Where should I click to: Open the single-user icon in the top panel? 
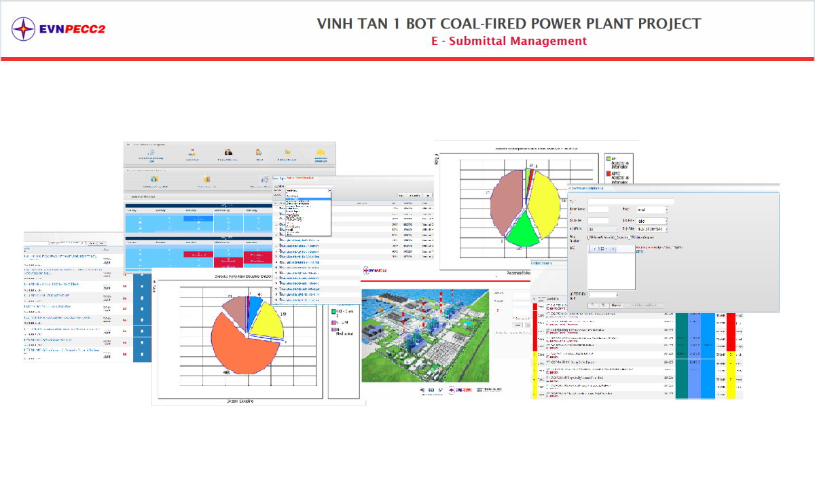pyautogui.click(x=193, y=152)
